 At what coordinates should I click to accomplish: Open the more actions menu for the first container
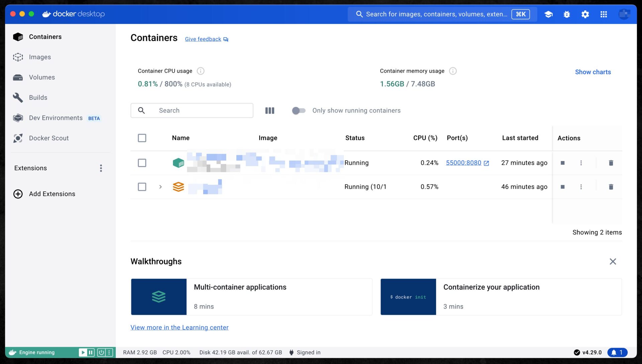(581, 163)
